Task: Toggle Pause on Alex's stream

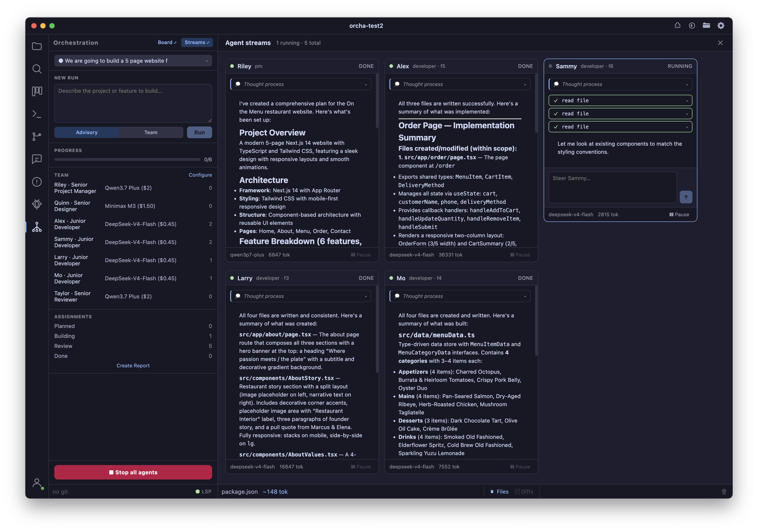Action: 520,255
